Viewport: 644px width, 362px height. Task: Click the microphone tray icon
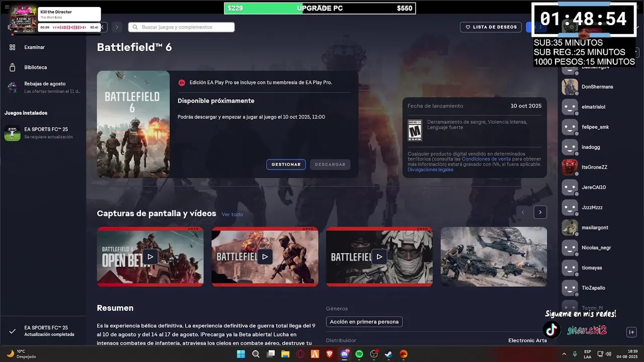[x=575, y=354]
